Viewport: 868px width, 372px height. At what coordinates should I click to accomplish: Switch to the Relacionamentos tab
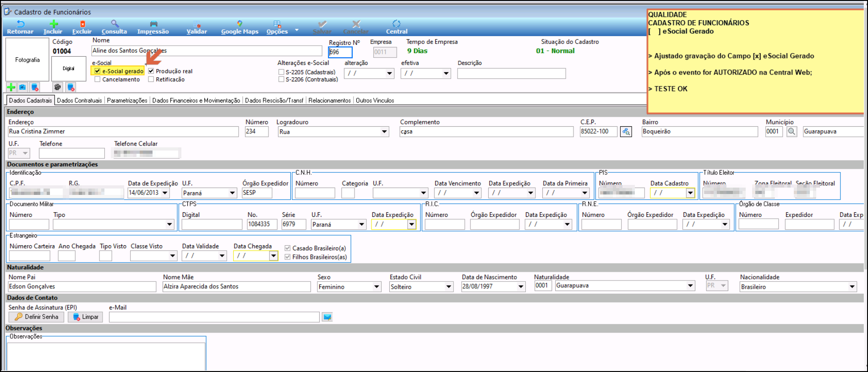[x=329, y=100]
